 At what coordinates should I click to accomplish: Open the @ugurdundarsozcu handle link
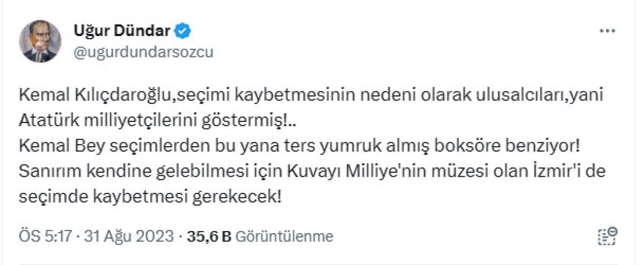coord(142,51)
